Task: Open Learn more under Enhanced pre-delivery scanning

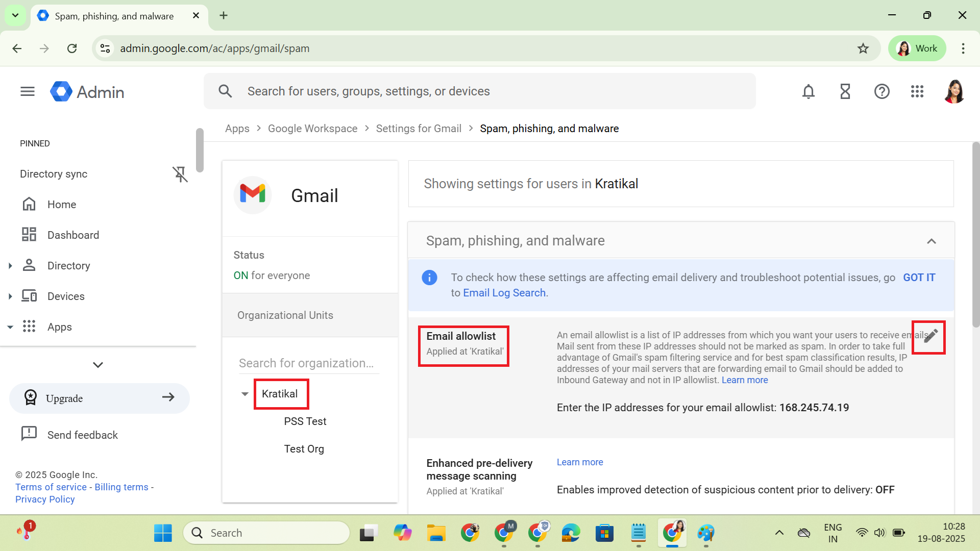Action: click(x=580, y=462)
